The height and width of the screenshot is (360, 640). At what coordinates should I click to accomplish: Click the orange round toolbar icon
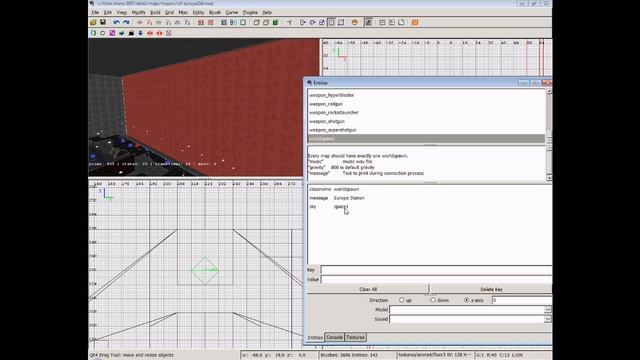355,22
